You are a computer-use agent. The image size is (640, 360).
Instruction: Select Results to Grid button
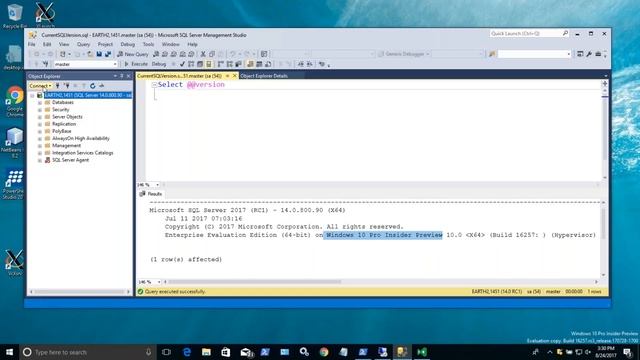click(259, 64)
